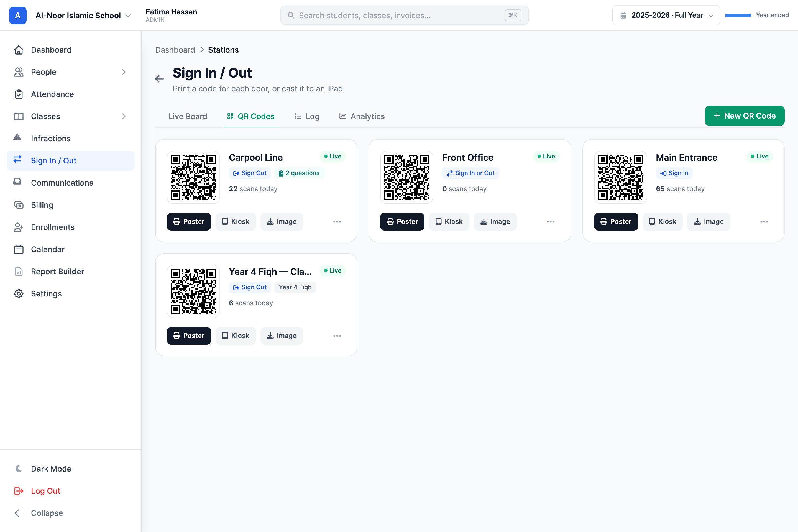The height and width of the screenshot is (532, 798).
Task: Click the Attendance clipboard icon
Action: (19, 94)
